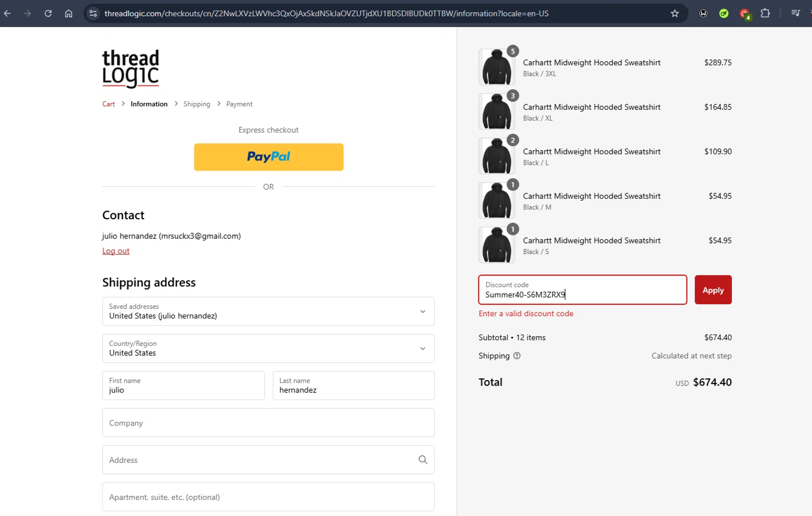812x516 pixels.
Task: Pay with PayPal express checkout
Action: coord(269,157)
